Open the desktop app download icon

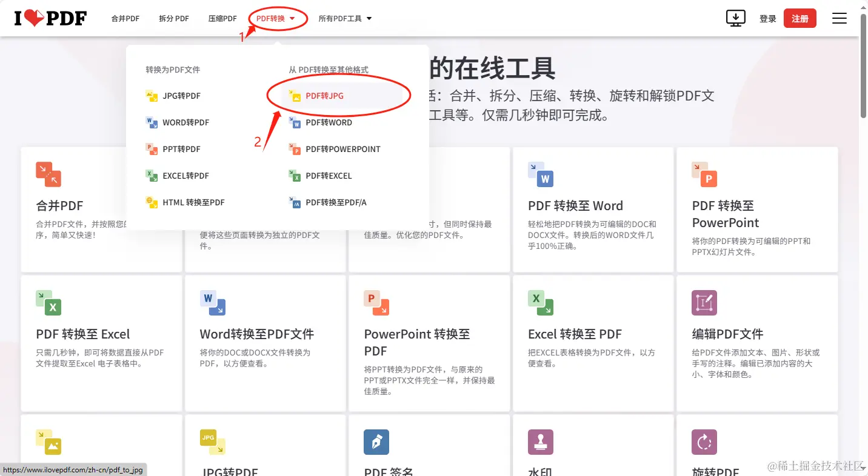pos(735,18)
